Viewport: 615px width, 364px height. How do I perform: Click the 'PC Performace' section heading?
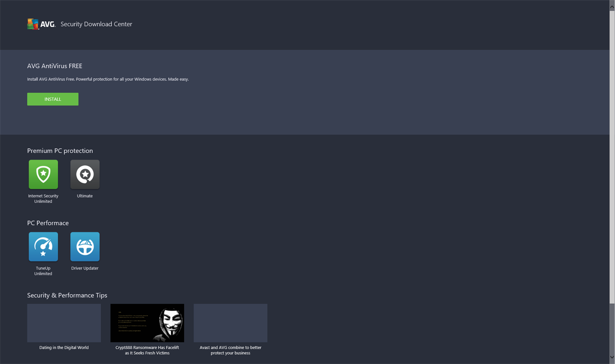[48, 223]
